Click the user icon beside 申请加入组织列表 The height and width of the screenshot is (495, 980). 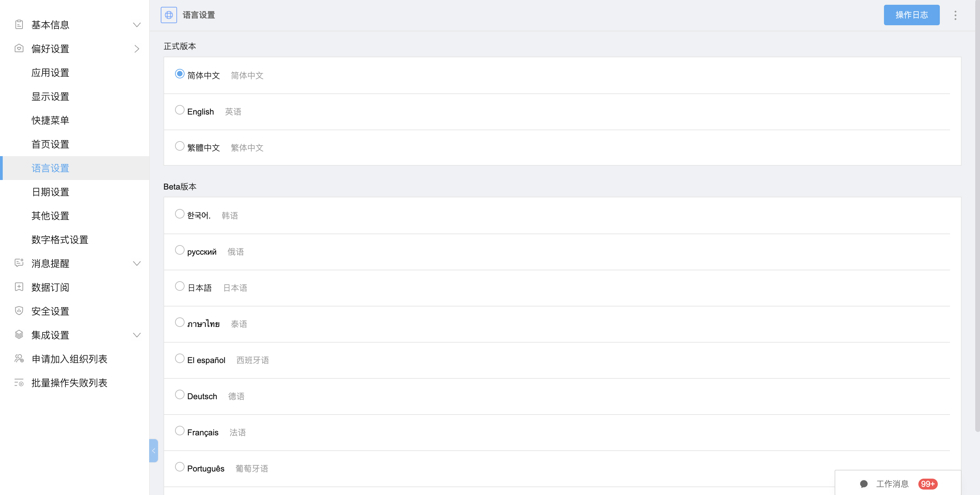pyautogui.click(x=19, y=358)
